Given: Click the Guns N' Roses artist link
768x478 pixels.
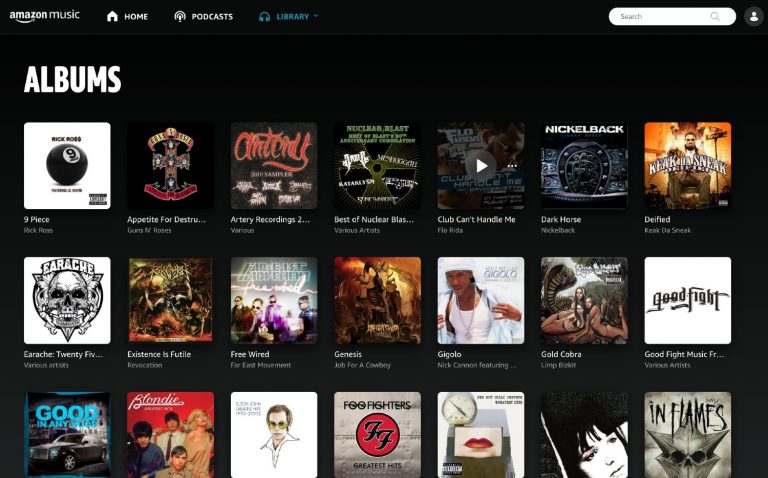Looking at the screenshot, I should point(149,230).
